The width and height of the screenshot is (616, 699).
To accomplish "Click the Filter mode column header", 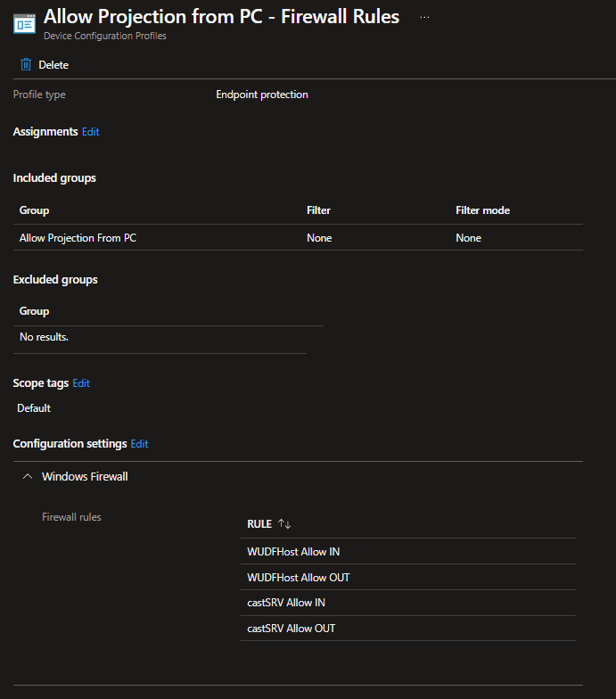I will [x=483, y=210].
